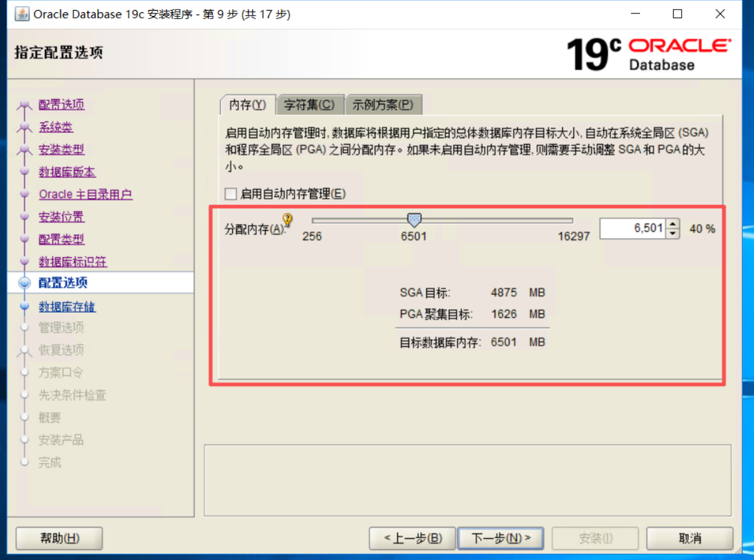Screen dimensions: 754x560
Task: Select the current bold 配置选项 step
Action: (x=63, y=283)
